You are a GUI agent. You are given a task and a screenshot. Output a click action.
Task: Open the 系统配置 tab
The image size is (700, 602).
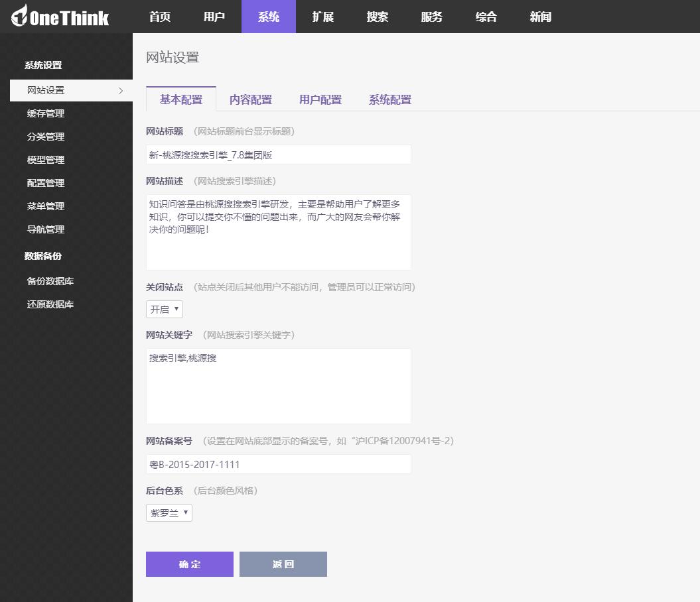389,99
